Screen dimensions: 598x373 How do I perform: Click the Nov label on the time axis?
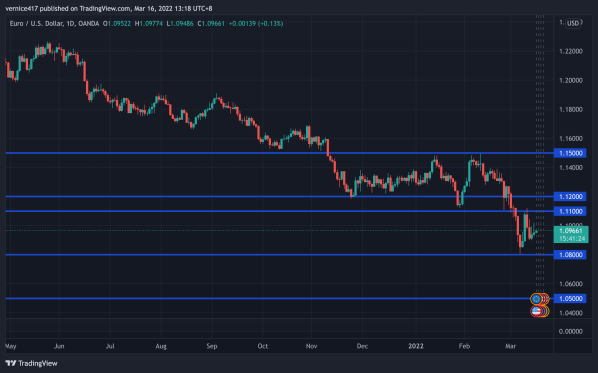311,346
